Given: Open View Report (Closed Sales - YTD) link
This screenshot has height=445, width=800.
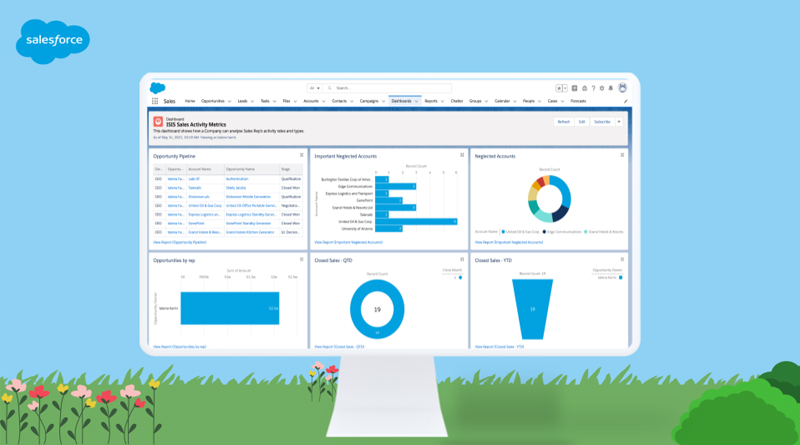Looking at the screenshot, I should coord(499,347).
